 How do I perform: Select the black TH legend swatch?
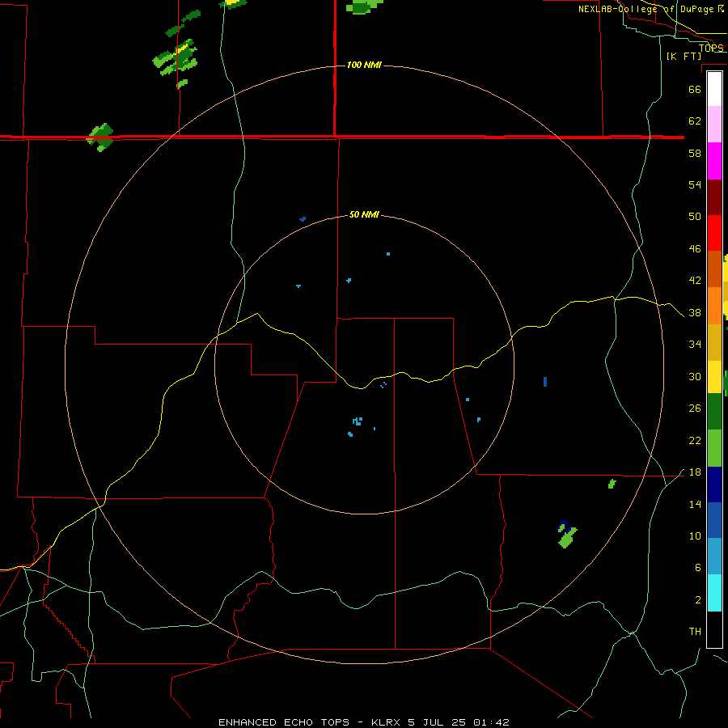pos(714,629)
